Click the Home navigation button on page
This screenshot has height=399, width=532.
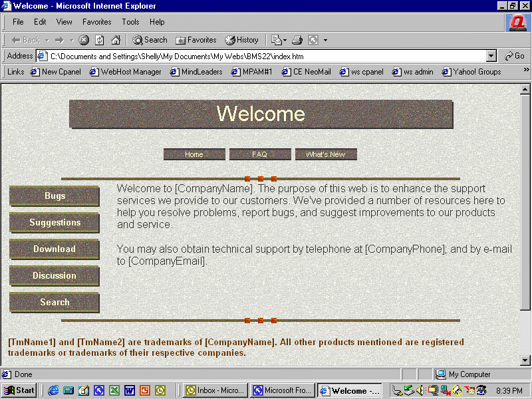(x=194, y=154)
